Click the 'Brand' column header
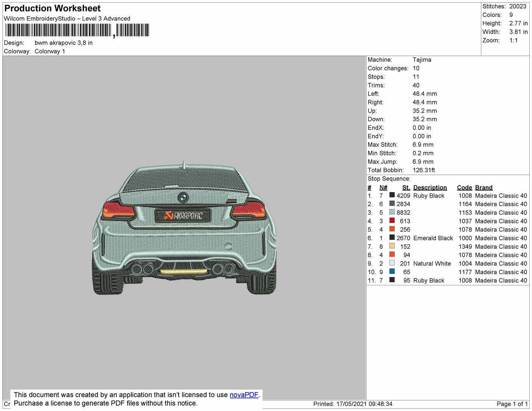The width and height of the screenshot is (532, 411). 484,187
